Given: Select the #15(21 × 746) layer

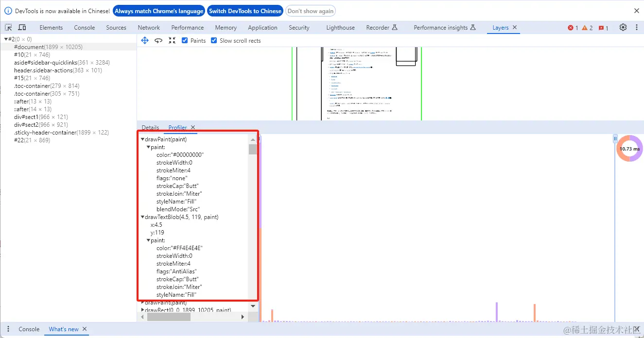Looking at the screenshot, I should click(x=68, y=78).
